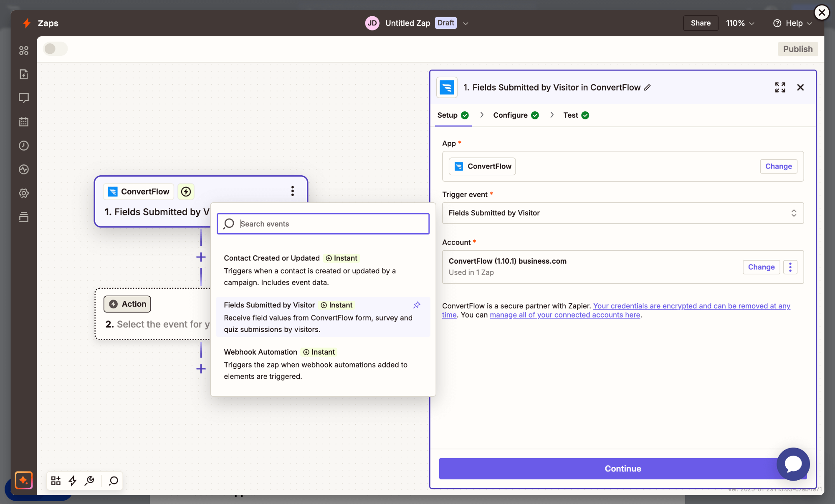Click the plus icon below the Action step
Image resolution: width=835 pixels, height=504 pixels.
(201, 369)
